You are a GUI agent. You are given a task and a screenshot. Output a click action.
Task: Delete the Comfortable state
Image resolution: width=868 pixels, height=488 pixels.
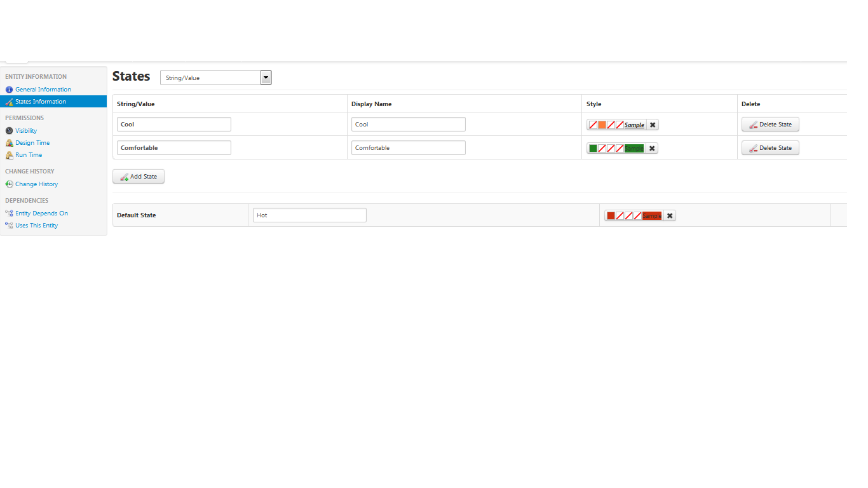click(x=770, y=148)
